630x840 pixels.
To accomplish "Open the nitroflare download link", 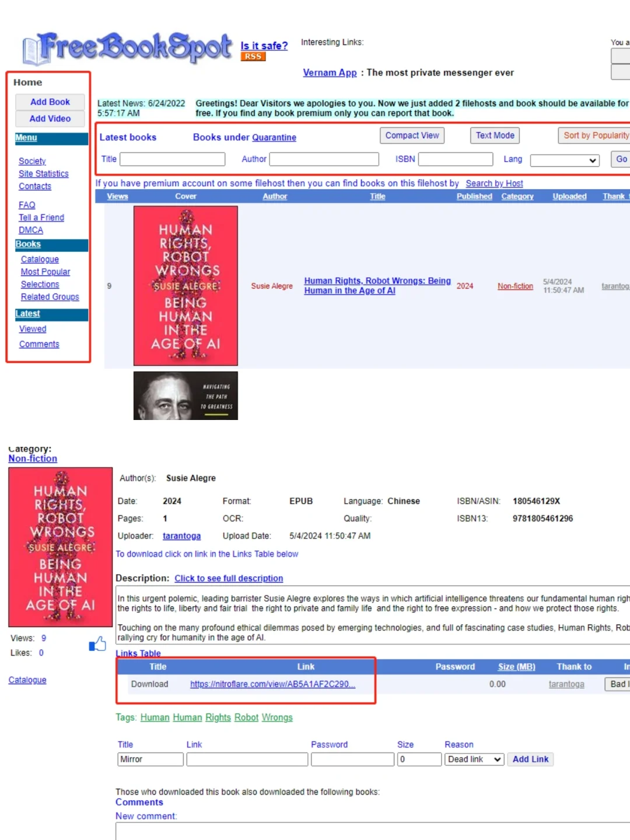I will 272,684.
